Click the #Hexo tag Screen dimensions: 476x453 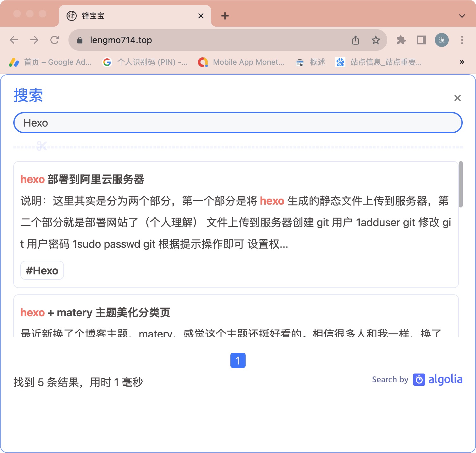(42, 270)
